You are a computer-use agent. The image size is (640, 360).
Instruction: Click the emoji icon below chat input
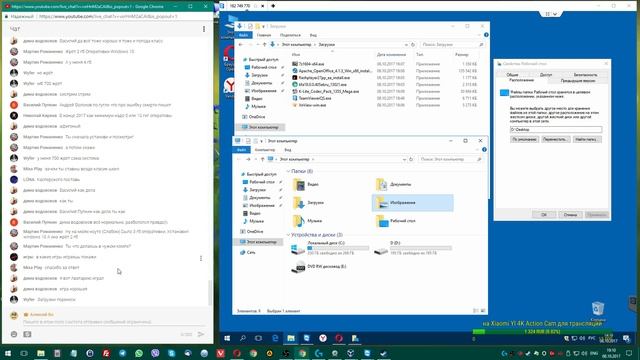14,334
